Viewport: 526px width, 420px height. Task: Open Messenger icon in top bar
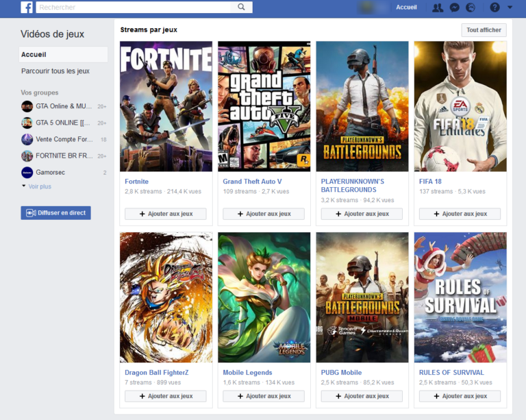pos(454,8)
